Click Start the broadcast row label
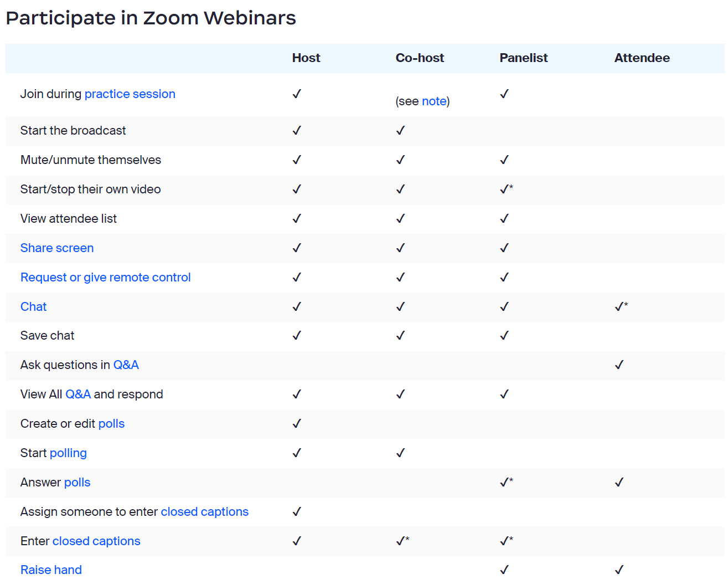This screenshot has width=728, height=579. click(73, 130)
